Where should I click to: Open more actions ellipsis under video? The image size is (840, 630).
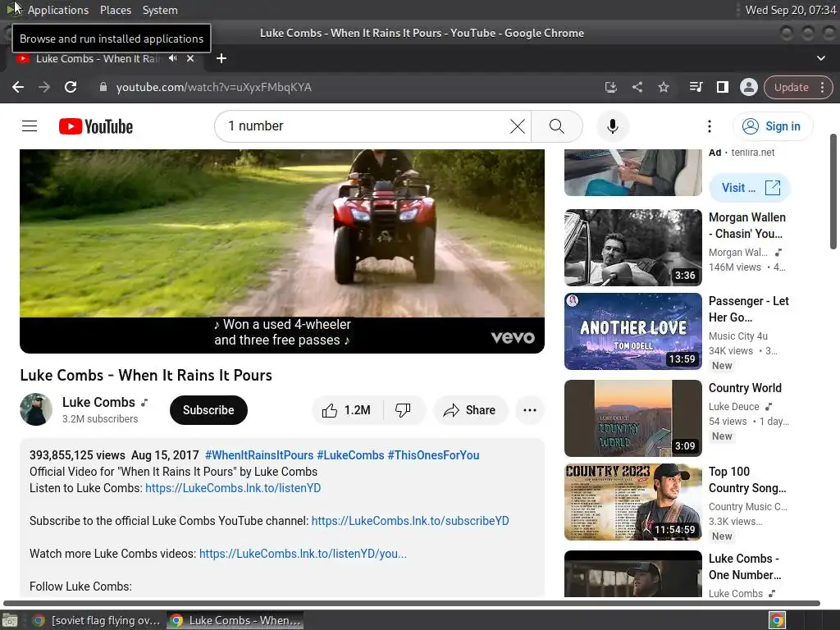[530, 410]
